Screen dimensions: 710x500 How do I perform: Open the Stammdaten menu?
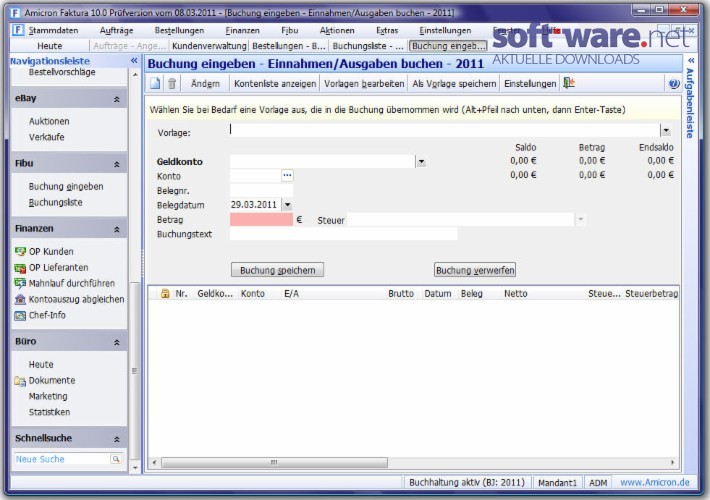[53, 30]
